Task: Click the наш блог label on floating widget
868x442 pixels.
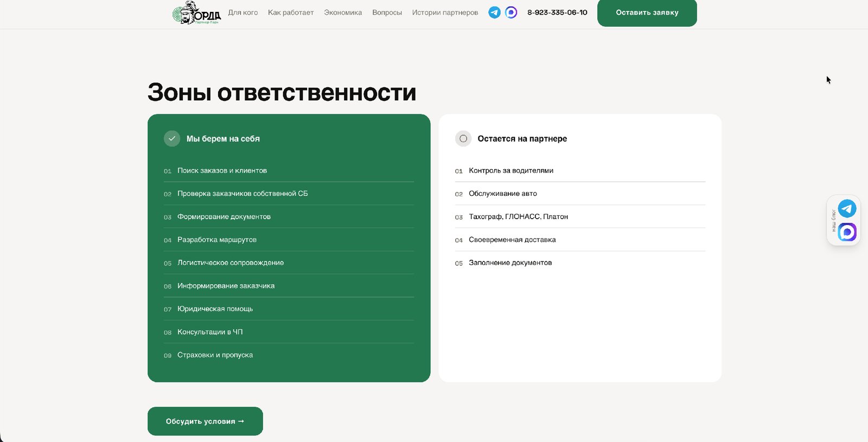Action: (x=833, y=220)
